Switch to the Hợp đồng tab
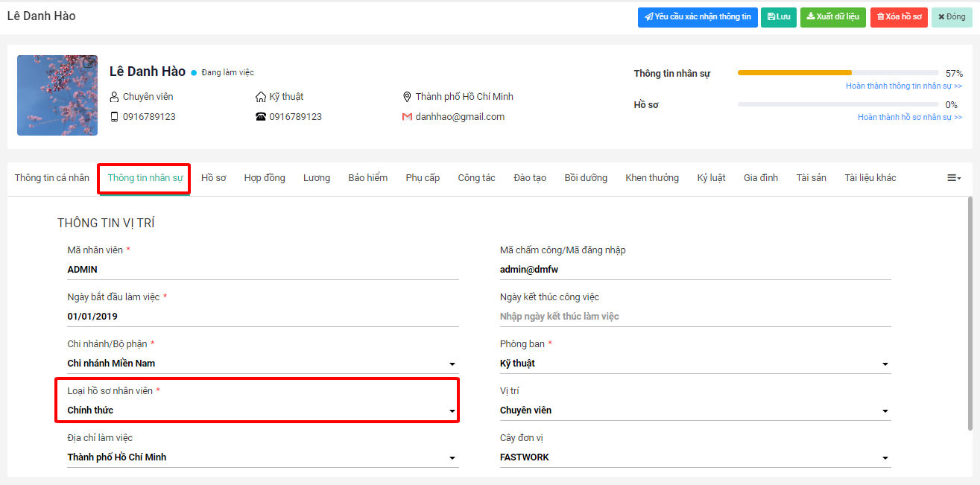Viewport: 980px width, 485px height. [x=265, y=178]
